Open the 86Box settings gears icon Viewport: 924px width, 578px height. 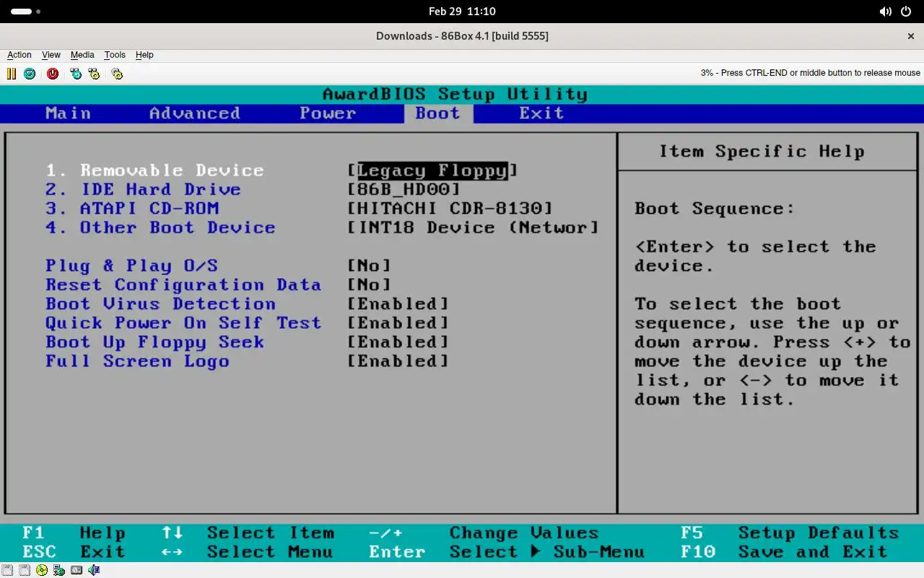coord(117,73)
